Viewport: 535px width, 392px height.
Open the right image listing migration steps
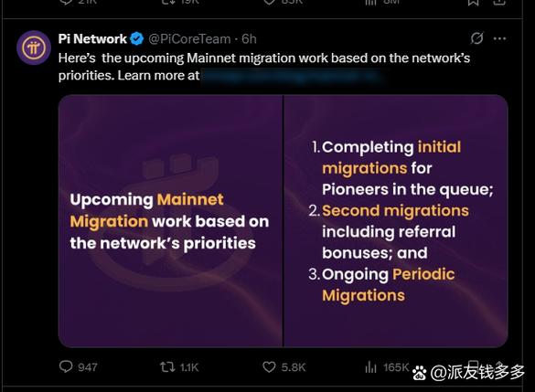[396, 221]
